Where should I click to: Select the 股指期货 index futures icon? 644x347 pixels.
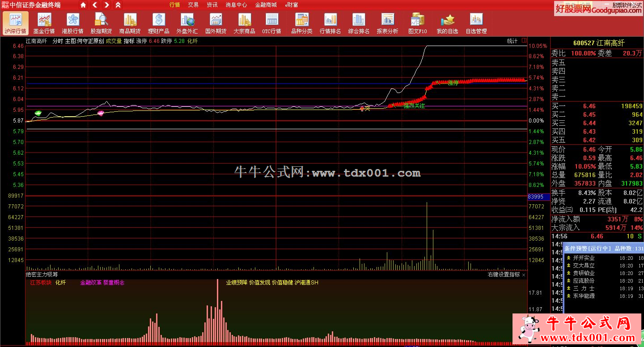pyautogui.click(x=101, y=23)
